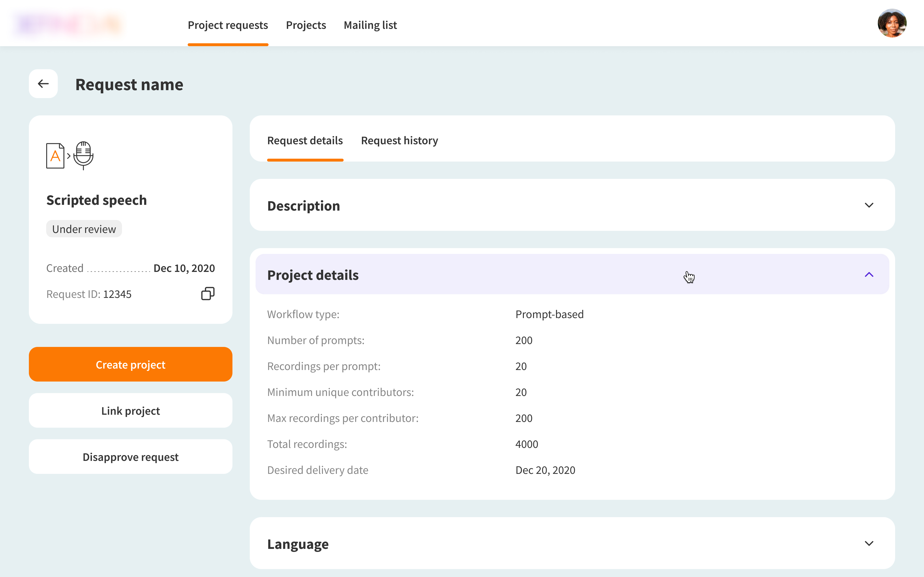
Task: Click Disapprove request button
Action: [131, 457]
